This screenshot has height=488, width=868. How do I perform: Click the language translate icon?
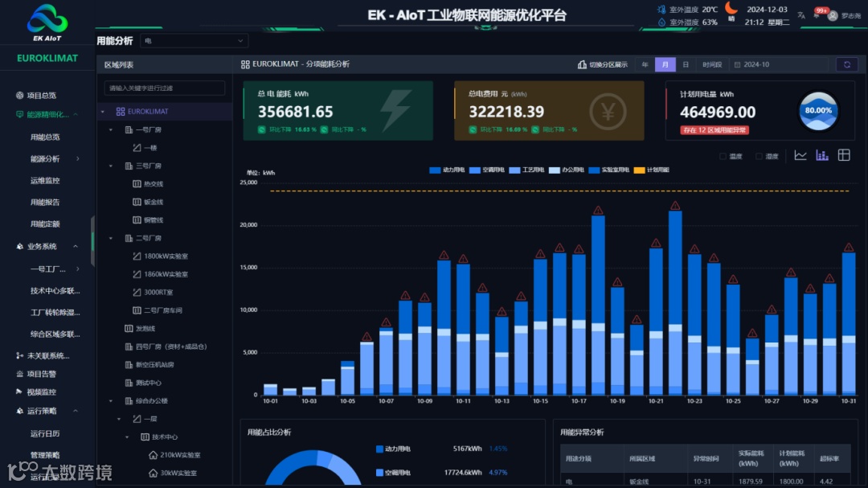tap(801, 15)
